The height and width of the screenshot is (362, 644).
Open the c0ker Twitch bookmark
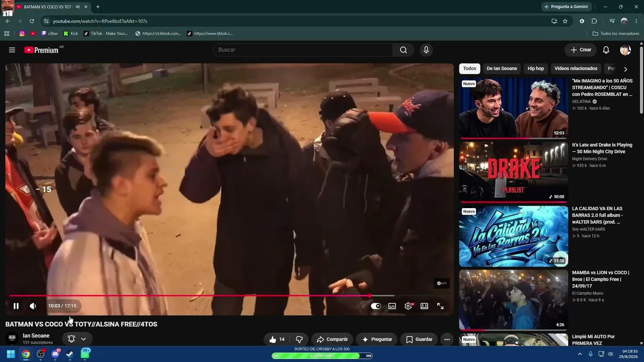coord(49,34)
